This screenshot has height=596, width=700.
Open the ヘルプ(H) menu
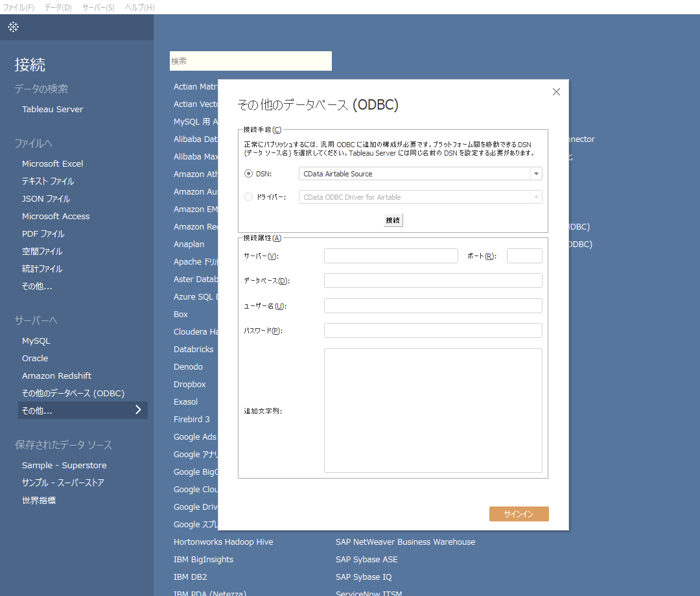click(x=139, y=7)
